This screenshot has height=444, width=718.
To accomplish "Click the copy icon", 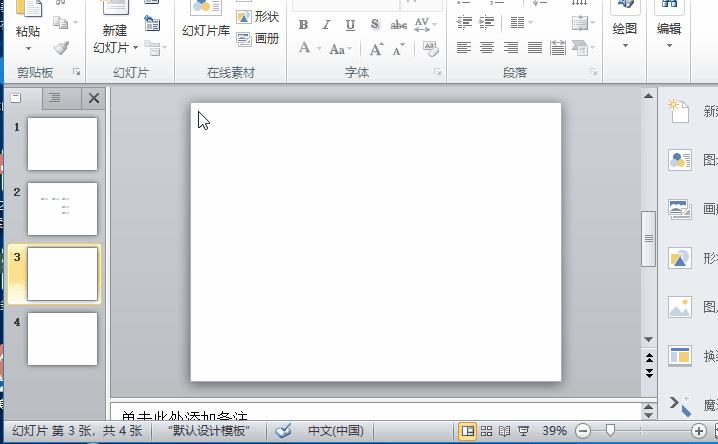I will click(61, 22).
